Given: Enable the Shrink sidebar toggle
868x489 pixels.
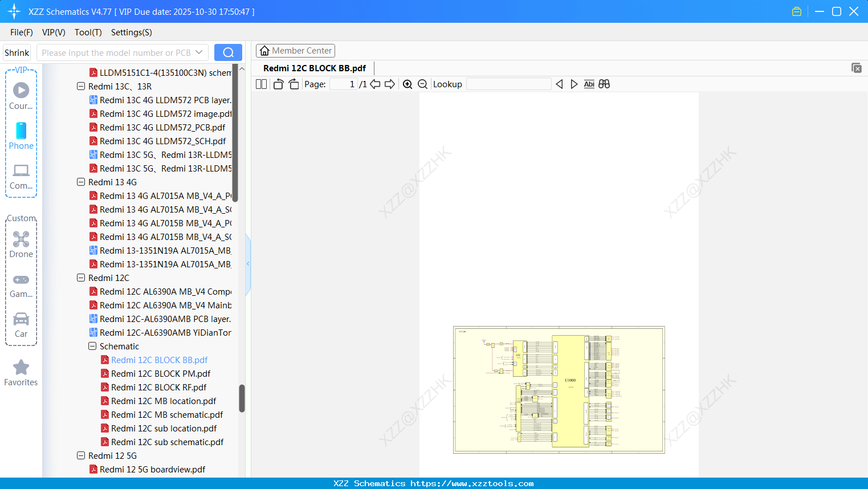Looking at the screenshot, I should click(17, 52).
